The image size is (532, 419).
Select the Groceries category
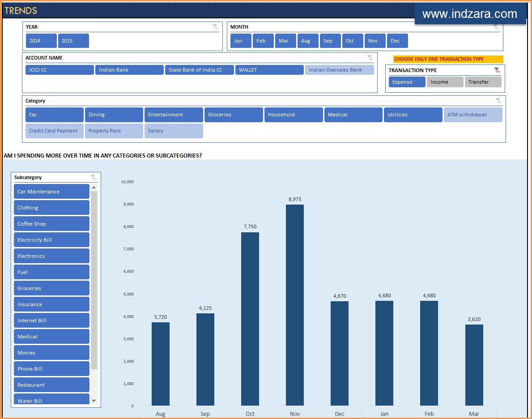pyautogui.click(x=234, y=115)
